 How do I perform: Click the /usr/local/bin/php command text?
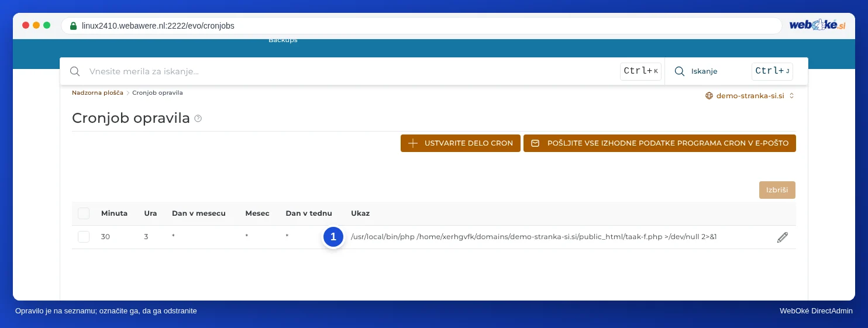point(533,237)
